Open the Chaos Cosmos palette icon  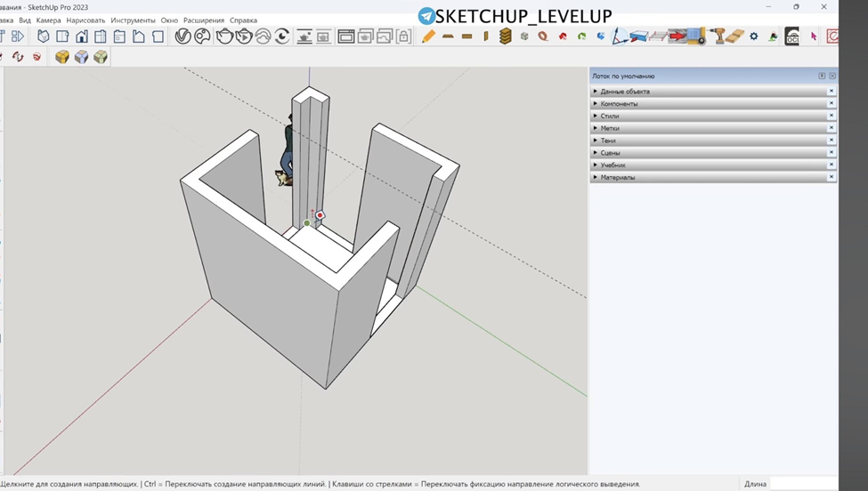203,36
